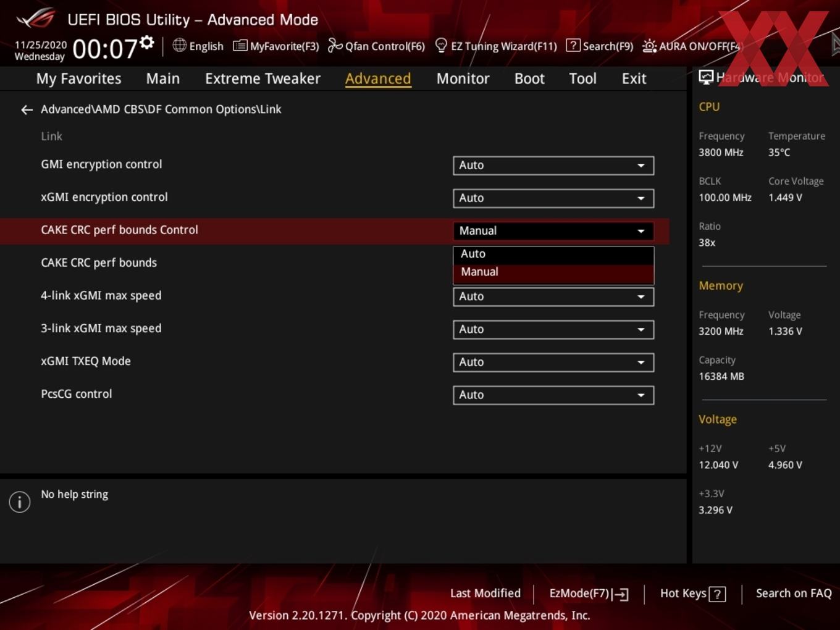Open the Hot Keys label
Viewport: 840px width, 630px height.
[x=683, y=594]
